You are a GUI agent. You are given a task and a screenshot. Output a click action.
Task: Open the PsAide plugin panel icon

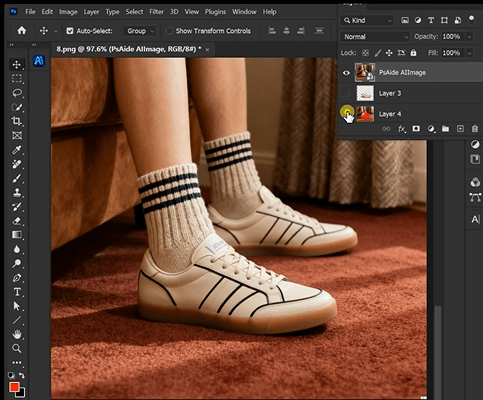coord(39,61)
